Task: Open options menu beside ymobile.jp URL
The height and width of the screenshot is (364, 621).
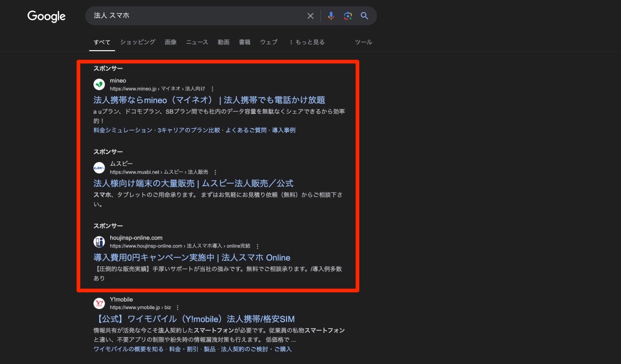Action: coord(177,308)
